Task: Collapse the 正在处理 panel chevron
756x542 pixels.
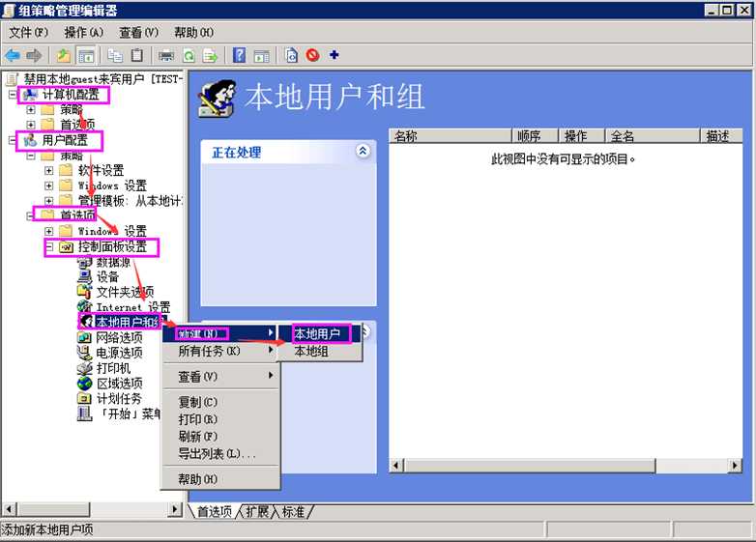Action: (363, 152)
